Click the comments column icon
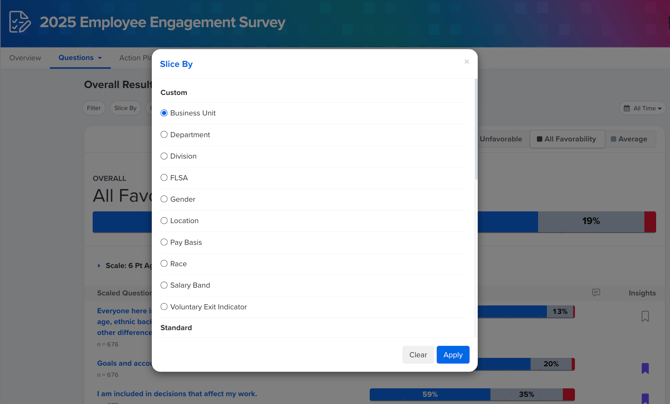 [x=596, y=292]
